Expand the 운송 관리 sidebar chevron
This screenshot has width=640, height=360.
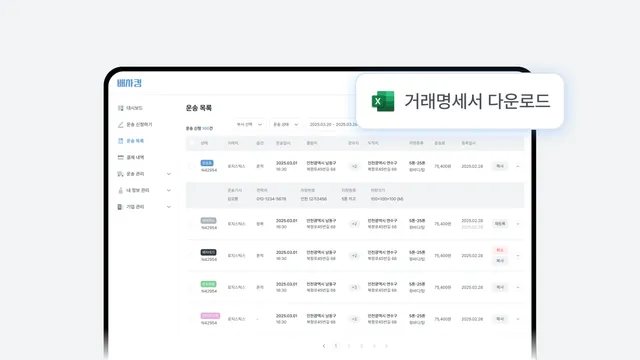169,174
